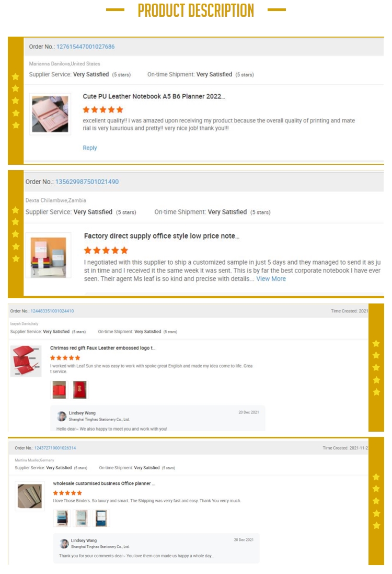Click Reply under Marianna Danilova's review
The width and height of the screenshot is (392, 574).
pos(90,148)
